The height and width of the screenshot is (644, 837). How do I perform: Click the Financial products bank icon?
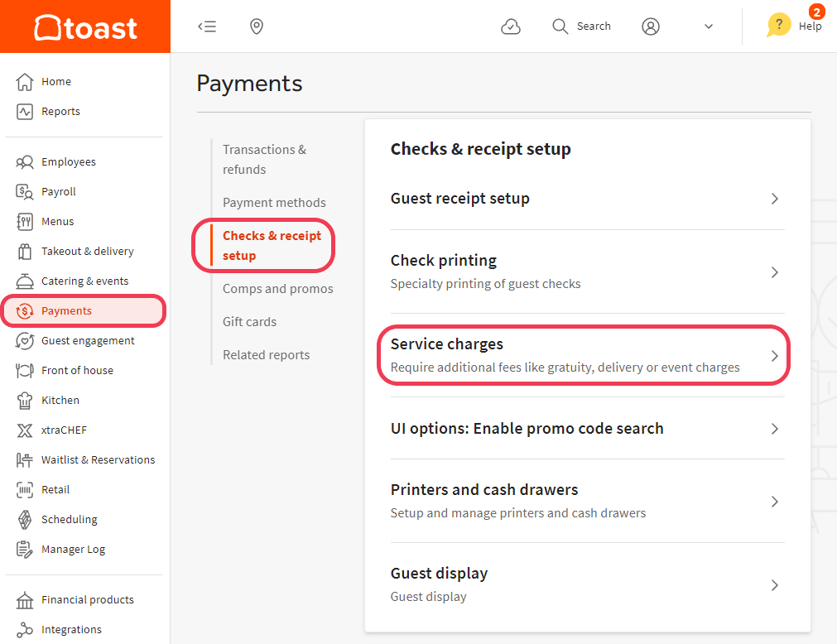click(25, 600)
